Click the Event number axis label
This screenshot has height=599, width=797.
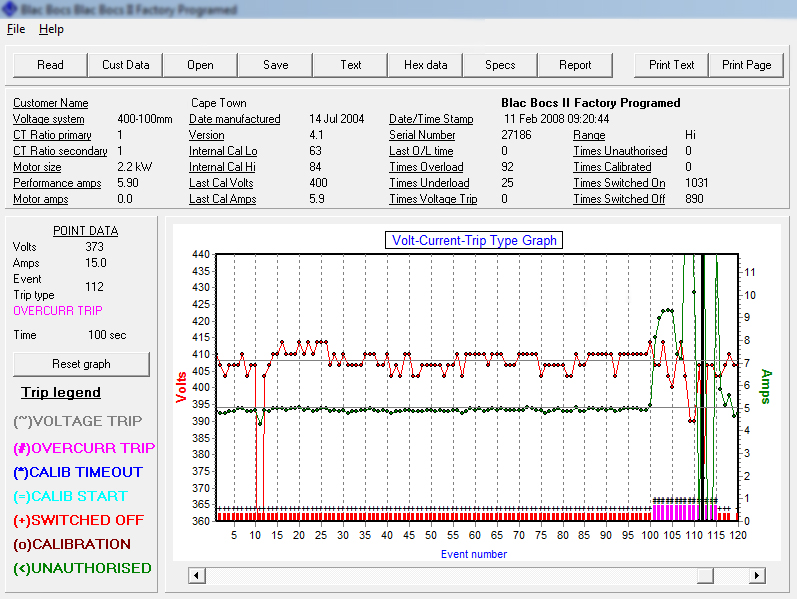pos(474,554)
